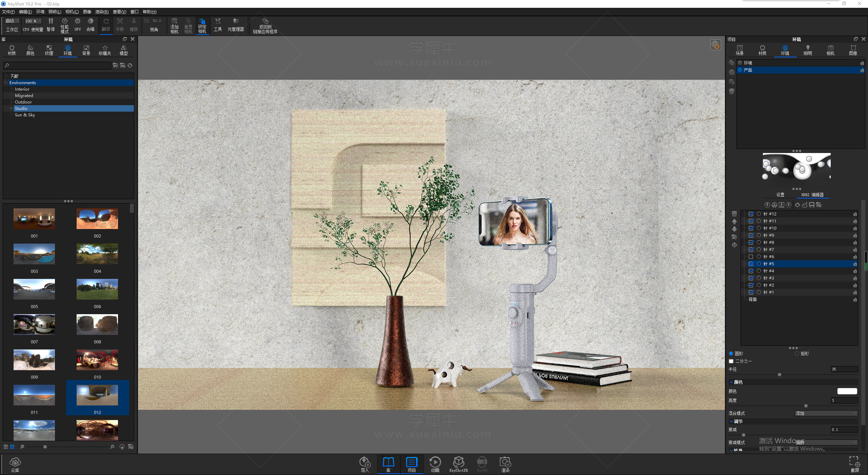Switch to the project 照明 tab

pyautogui.click(x=808, y=50)
